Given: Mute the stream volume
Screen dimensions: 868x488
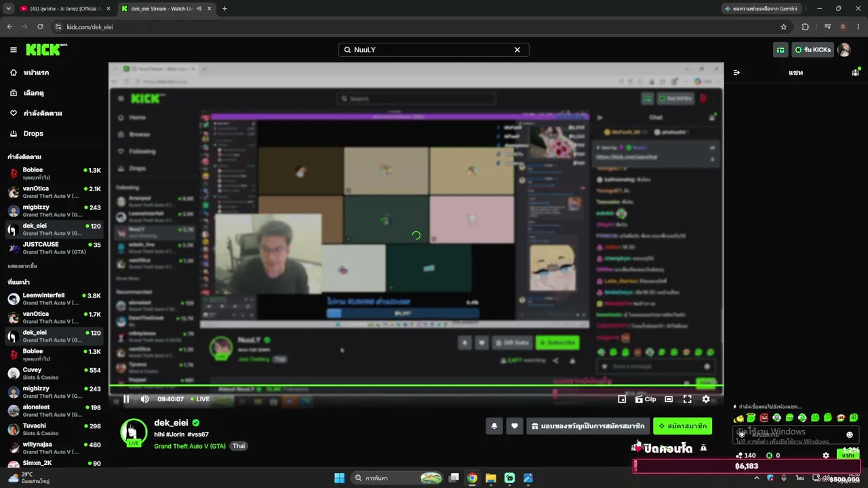Looking at the screenshot, I should click(144, 399).
